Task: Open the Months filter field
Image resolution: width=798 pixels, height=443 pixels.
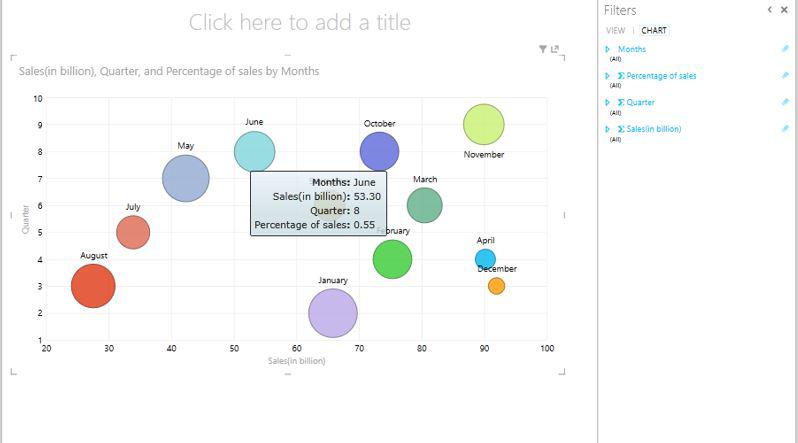Action: tap(632, 49)
